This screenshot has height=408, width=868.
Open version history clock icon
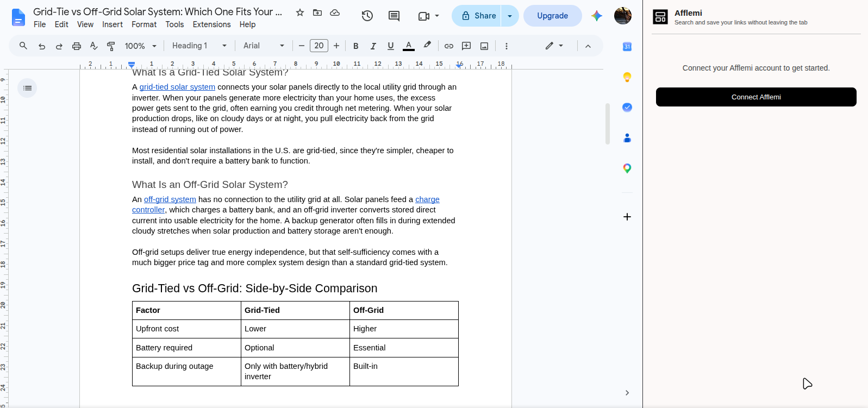pyautogui.click(x=367, y=16)
